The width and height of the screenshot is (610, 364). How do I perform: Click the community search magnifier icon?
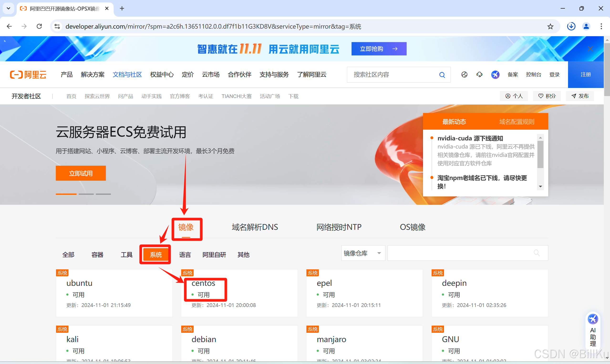(x=442, y=75)
